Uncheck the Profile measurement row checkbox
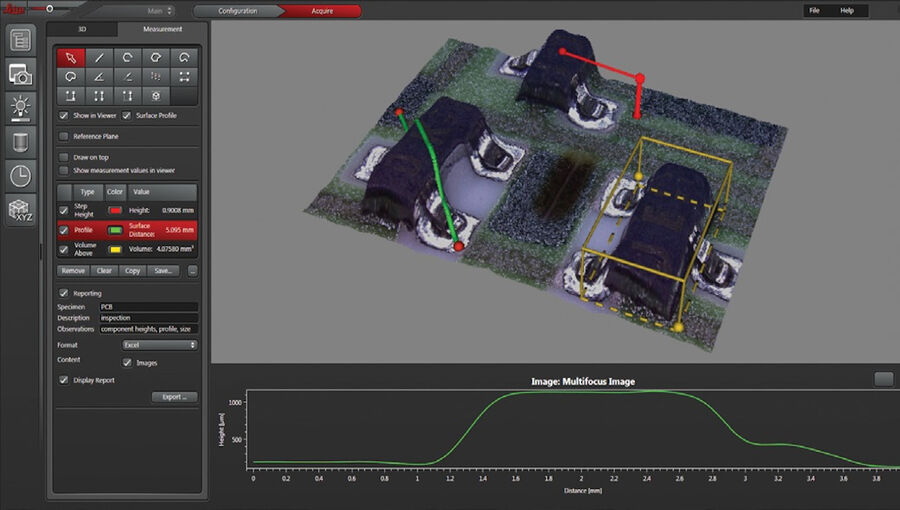The height and width of the screenshot is (510, 900). [64, 230]
